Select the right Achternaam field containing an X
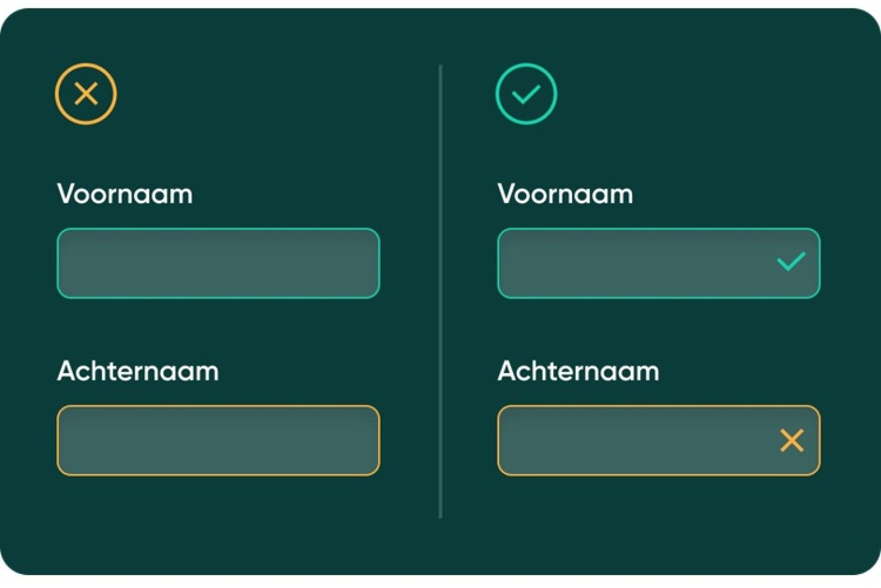This screenshot has height=588, width=881. 636,440
